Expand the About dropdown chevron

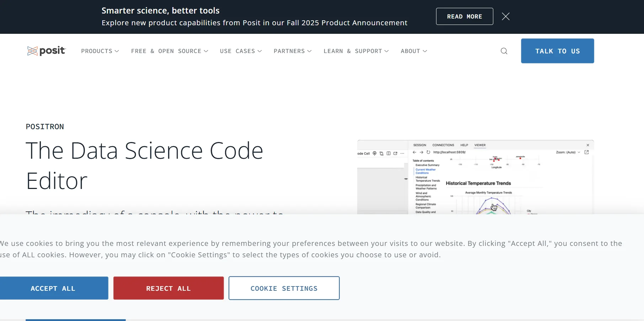425,51
